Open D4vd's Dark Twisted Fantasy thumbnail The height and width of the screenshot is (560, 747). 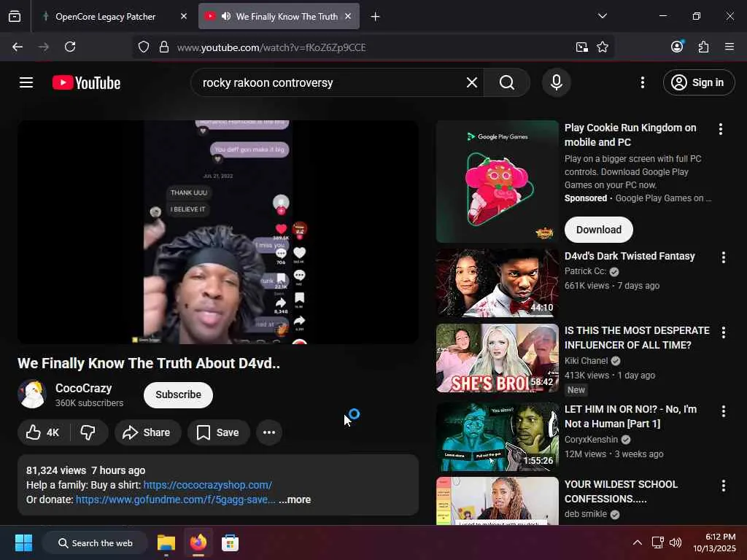[498, 283]
